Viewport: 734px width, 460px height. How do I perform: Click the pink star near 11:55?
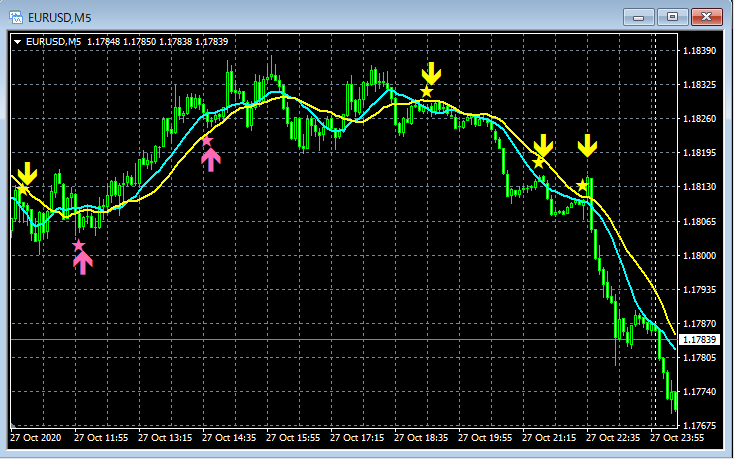tap(78, 245)
